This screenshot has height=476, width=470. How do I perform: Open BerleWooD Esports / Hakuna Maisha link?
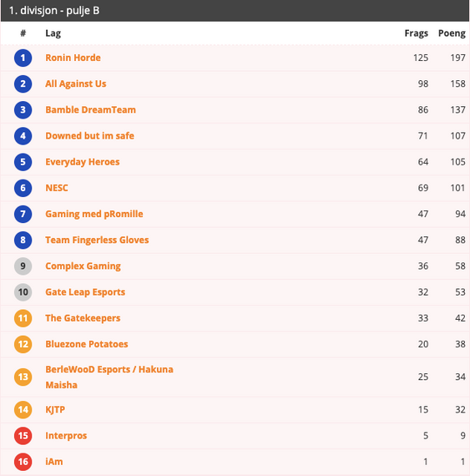(109, 377)
